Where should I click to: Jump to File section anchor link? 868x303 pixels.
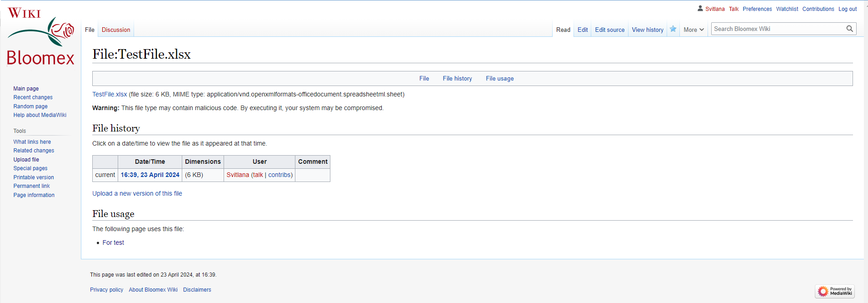[x=424, y=79]
